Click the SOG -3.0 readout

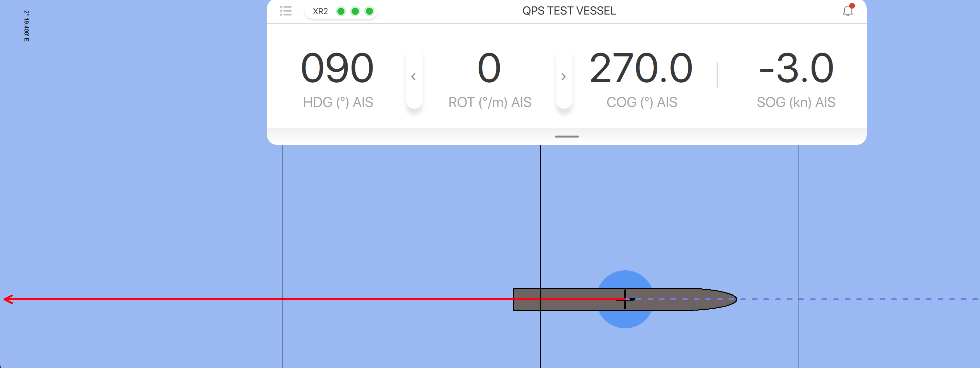pyautogui.click(x=796, y=68)
